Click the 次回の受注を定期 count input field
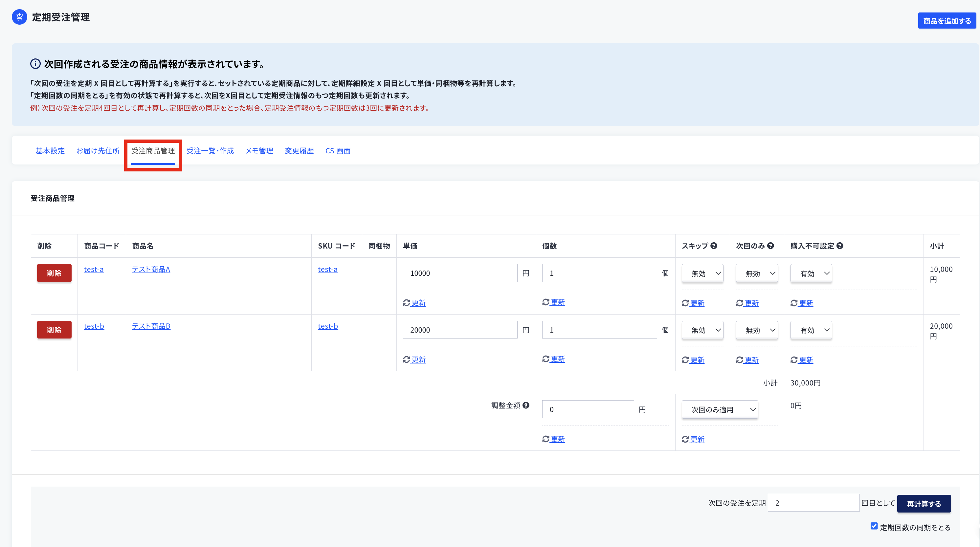Screen dimensions: 980x547 click(813, 503)
